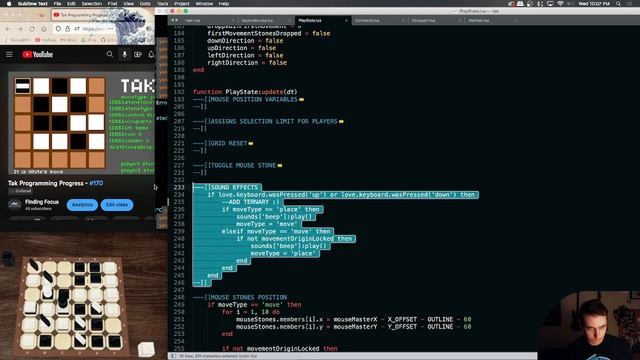This screenshot has height=360, width=640.
Task: Open Spotlight search in menu bar
Action: point(619,4)
